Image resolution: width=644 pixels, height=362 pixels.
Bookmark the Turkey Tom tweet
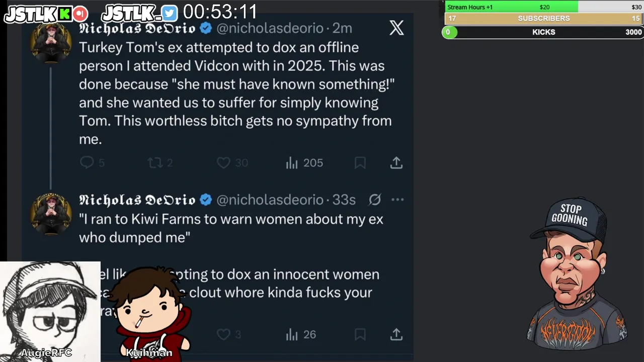tap(360, 162)
